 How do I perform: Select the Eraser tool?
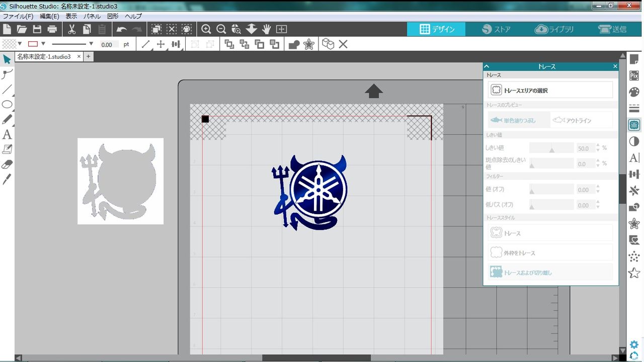point(7,164)
